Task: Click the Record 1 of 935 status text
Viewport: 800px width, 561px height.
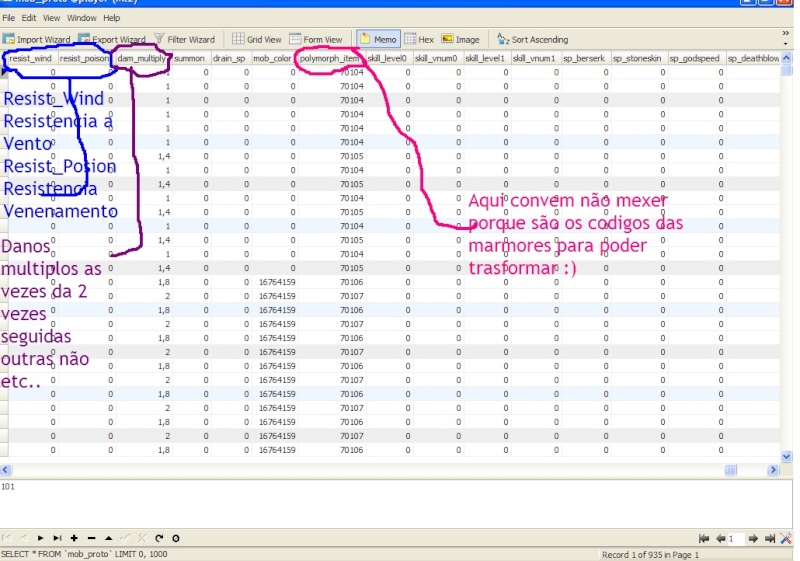Action: pyautogui.click(x=651, y=554)
